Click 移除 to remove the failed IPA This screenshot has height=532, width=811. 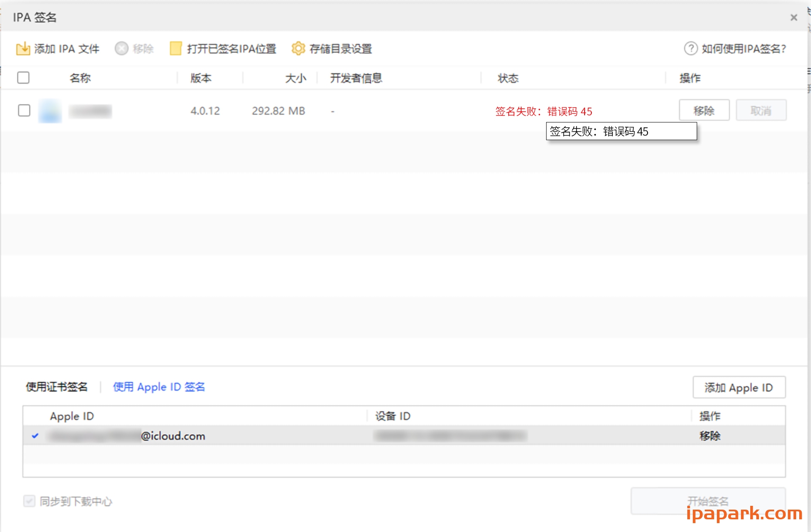(704, 110)
